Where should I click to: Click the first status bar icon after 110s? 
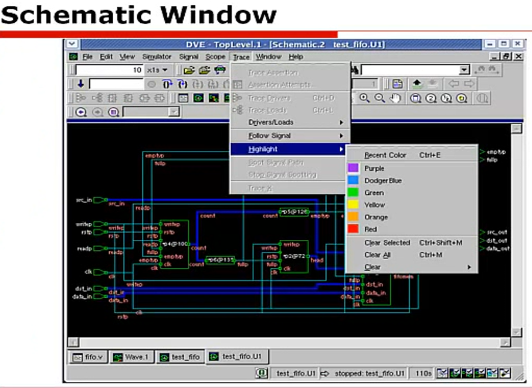(x=442, y=373)
